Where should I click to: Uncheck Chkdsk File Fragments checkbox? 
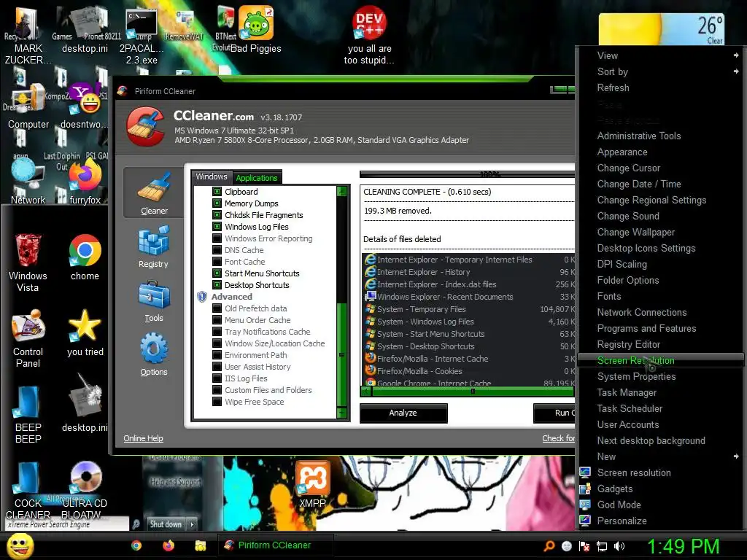217,215
